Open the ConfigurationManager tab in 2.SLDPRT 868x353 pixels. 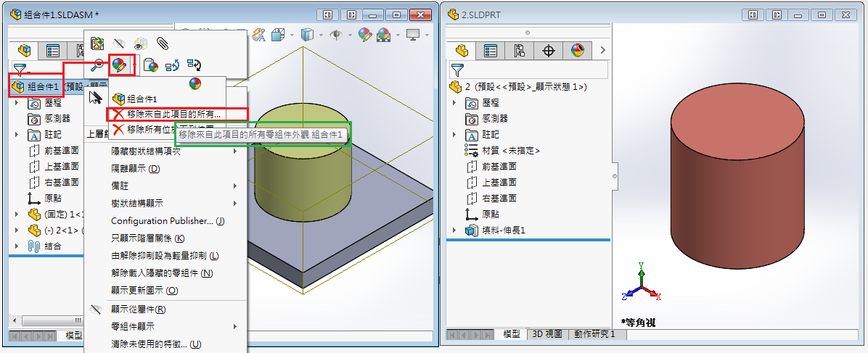coord(519,51)
